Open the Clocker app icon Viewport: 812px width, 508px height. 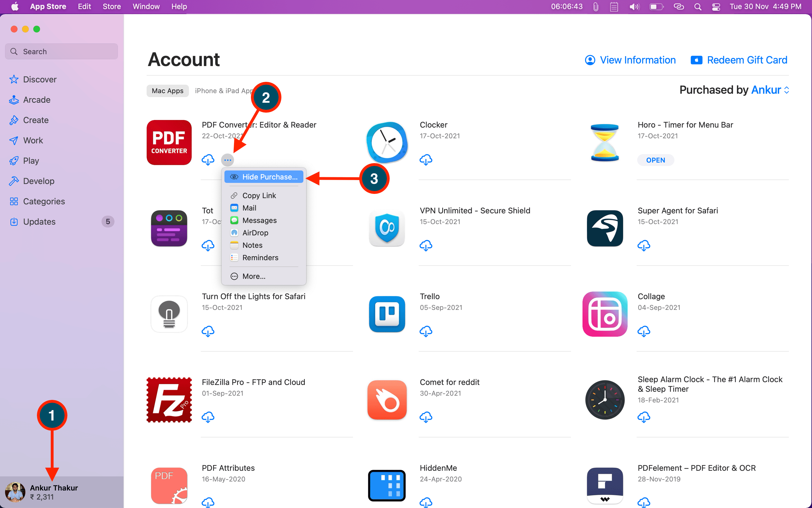pyautogui.click(x=387, y=143)
